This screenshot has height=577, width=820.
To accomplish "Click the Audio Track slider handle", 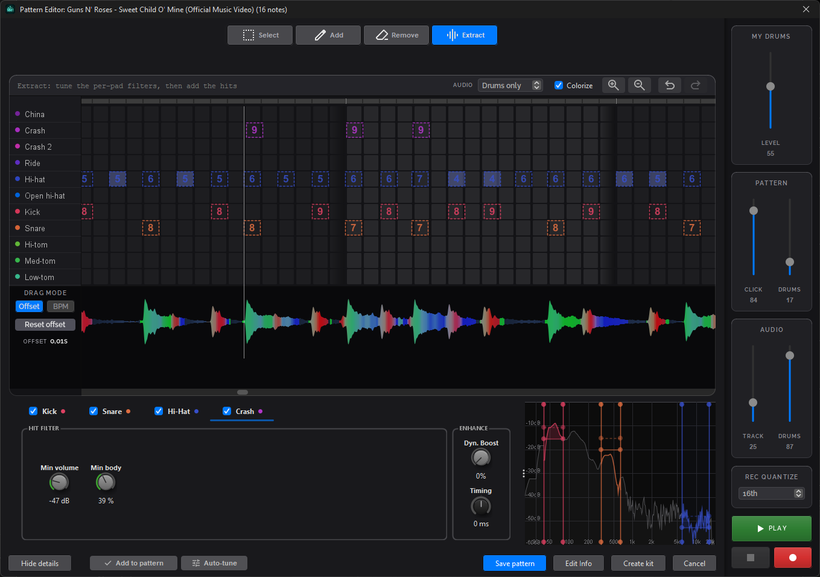I will point(753,403).
